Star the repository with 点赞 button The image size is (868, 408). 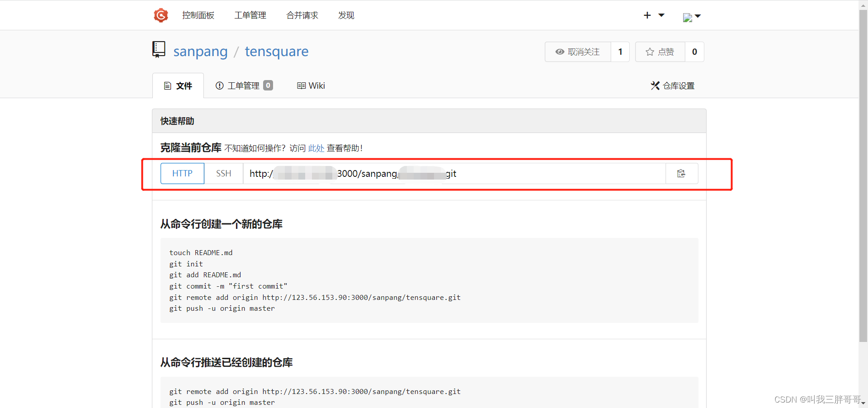tap(660, 52)
